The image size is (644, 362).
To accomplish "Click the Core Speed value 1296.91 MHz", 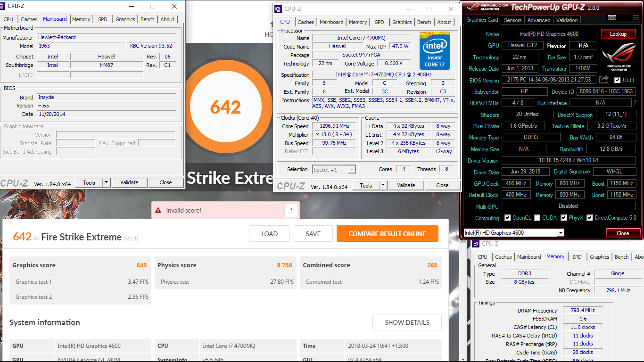I will [x=335, y=126].
